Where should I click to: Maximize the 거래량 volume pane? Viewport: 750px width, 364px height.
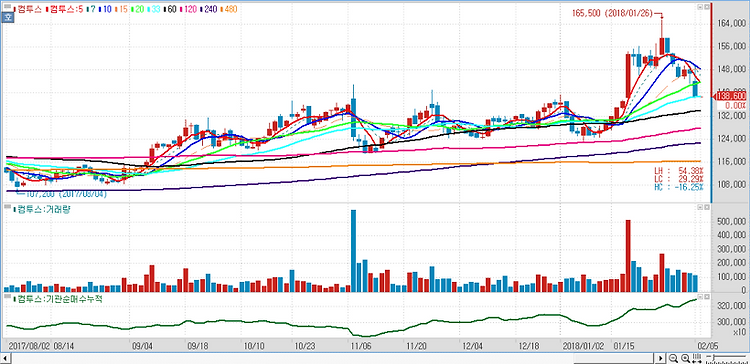[x=706, y=207]
